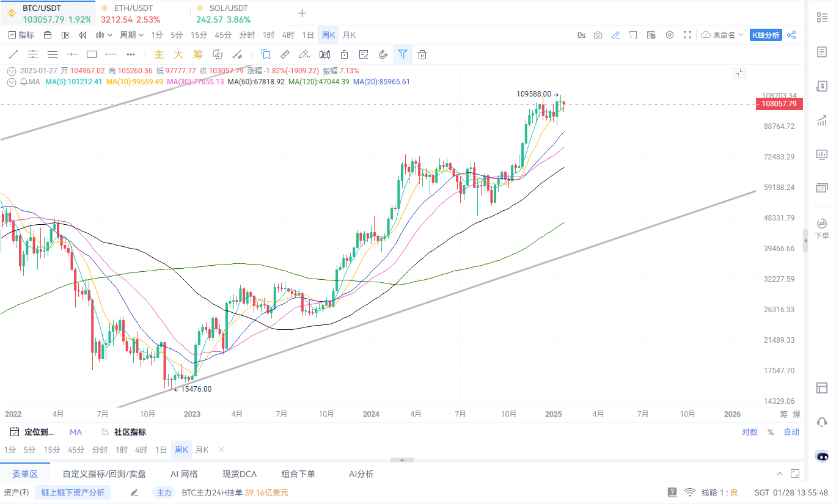This screenshot has height=504, width=836.
Task: Collapse the MA indicator legend row
Action: (x=11, y=82)
